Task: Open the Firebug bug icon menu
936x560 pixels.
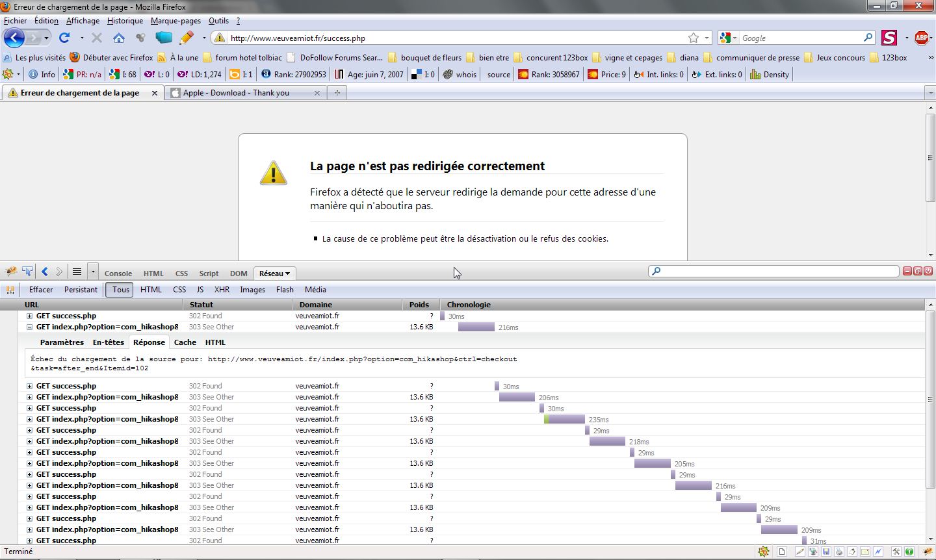Action: [11, 272]
